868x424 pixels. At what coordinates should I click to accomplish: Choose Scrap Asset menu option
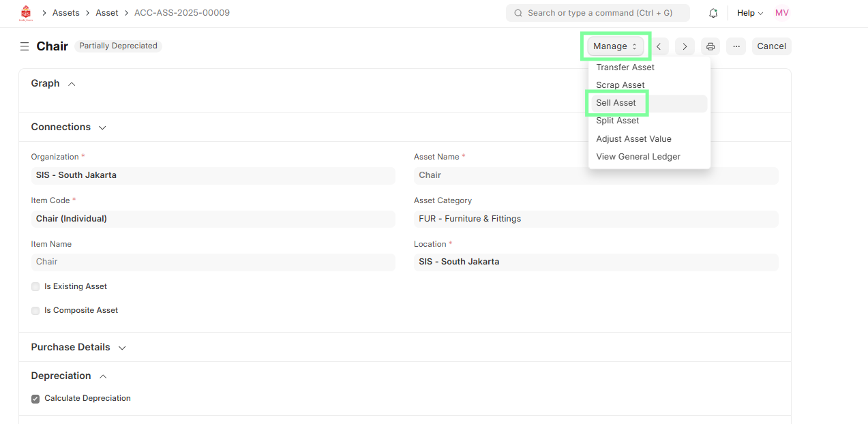620,85
